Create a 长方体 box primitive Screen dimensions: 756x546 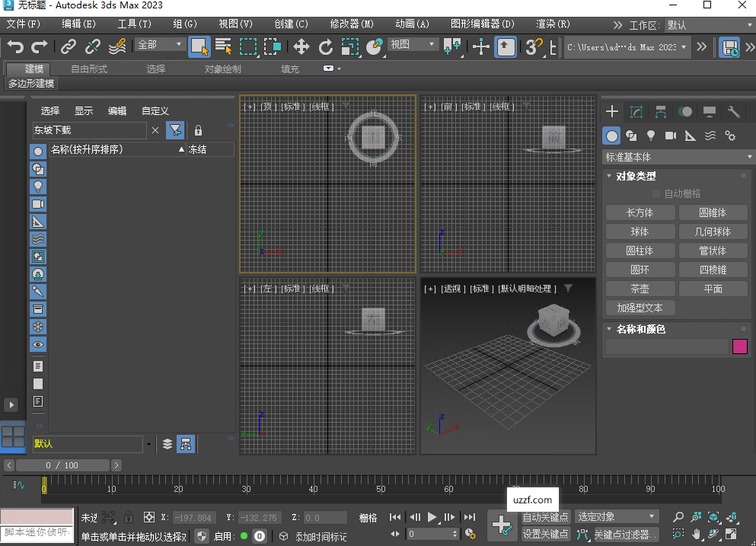(x=640, y=212)
